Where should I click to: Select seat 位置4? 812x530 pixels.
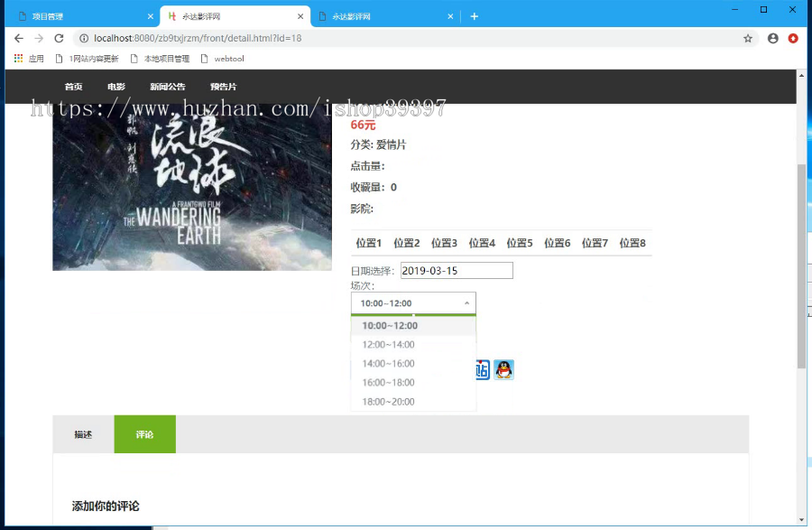482,243
